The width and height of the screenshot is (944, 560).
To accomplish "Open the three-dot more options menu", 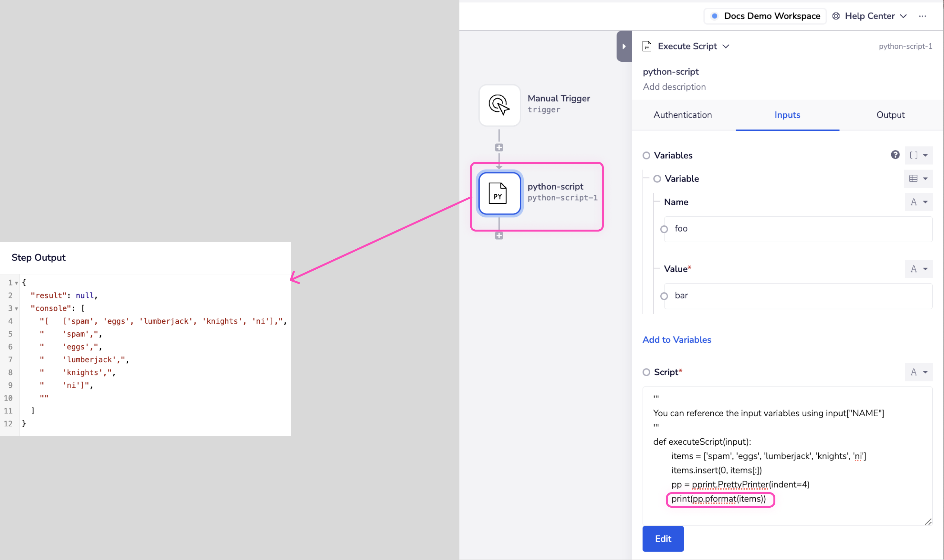I will pyautogui.click(x=922, y=16).
